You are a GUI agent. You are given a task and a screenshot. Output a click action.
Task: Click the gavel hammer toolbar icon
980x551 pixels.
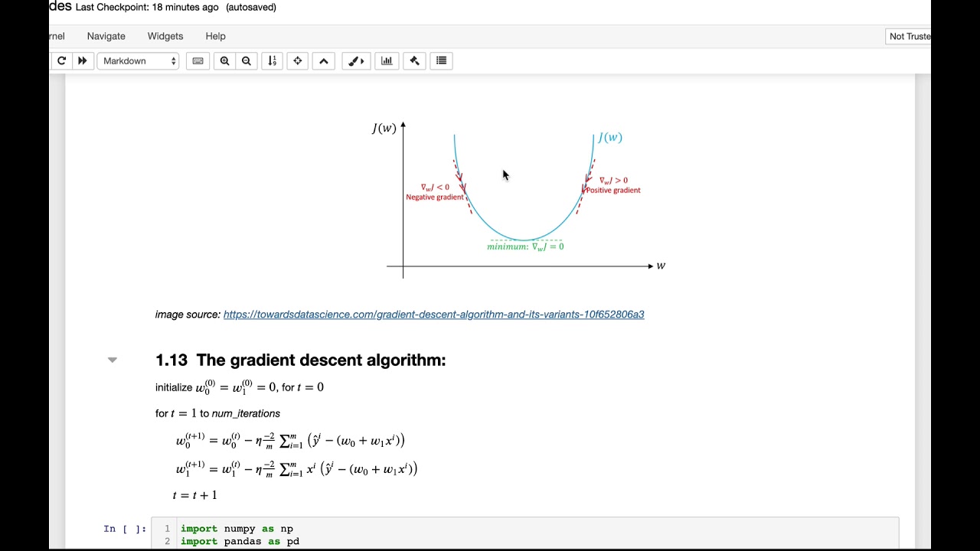(414, 60)
